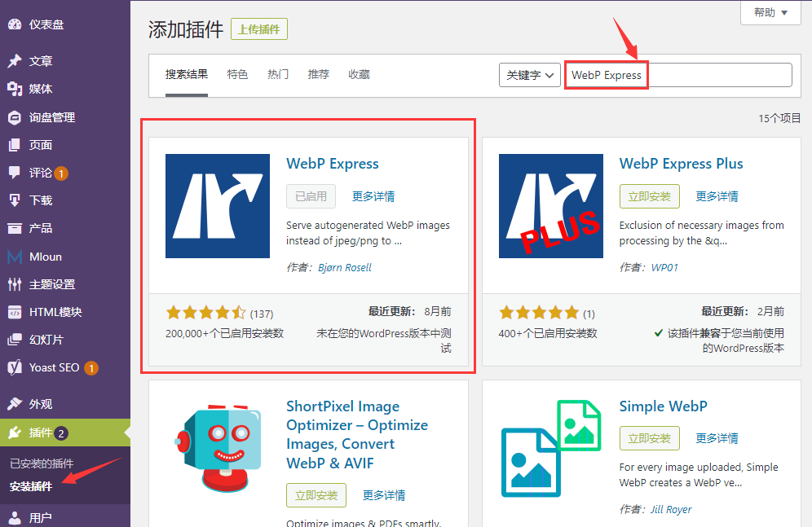The width and height of the screenshot is (812, 527).
Task: Open author link Bjørn Rosell
Action: coord(345,268)
